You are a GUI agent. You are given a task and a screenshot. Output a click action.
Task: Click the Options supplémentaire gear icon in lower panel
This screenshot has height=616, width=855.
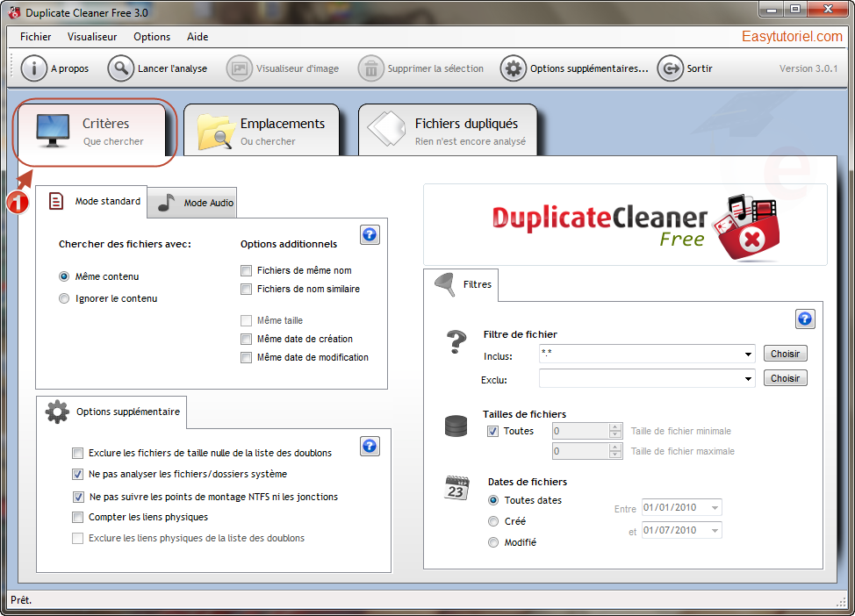(57, 412)
